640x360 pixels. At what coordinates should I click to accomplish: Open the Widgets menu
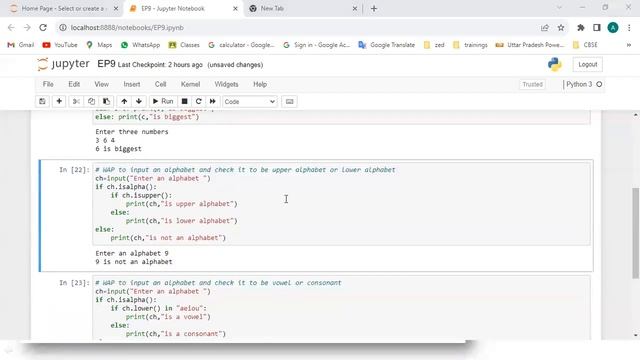point(226,84)
